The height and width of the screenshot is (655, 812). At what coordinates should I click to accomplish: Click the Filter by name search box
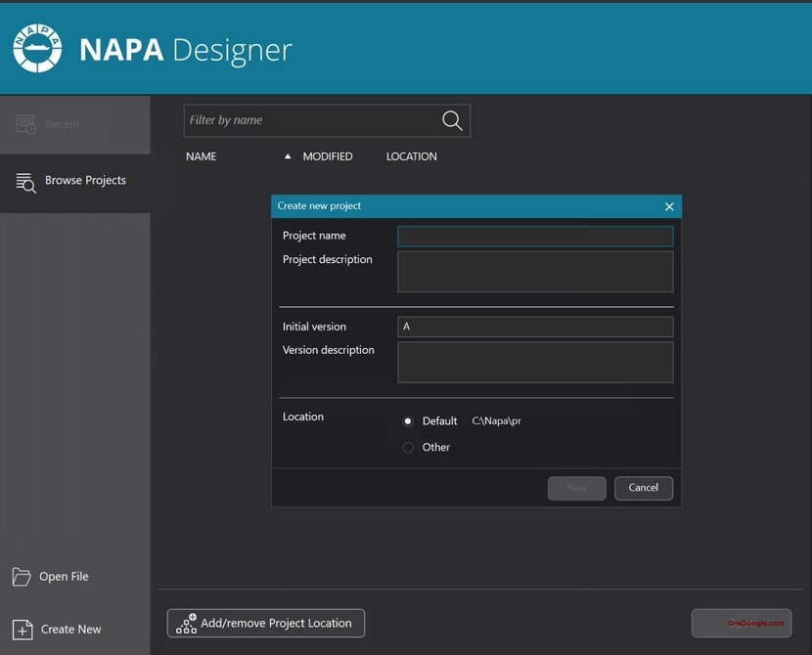pos(313,120)
